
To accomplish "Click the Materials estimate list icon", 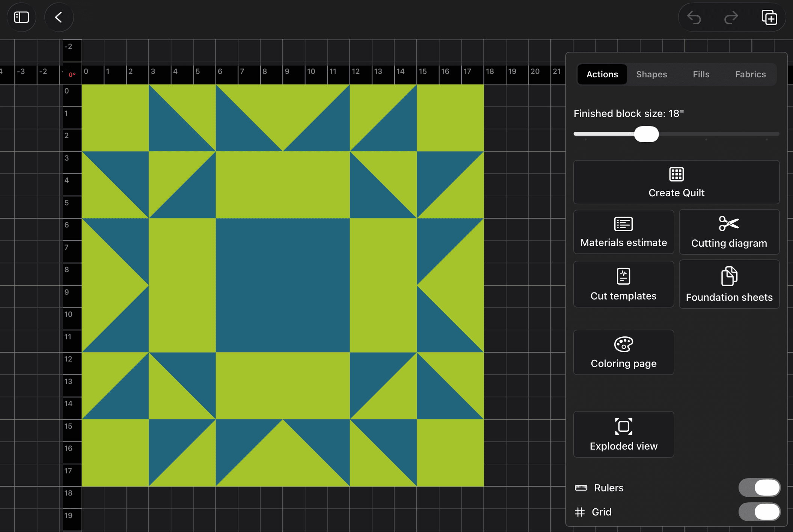I will point(623,224).
